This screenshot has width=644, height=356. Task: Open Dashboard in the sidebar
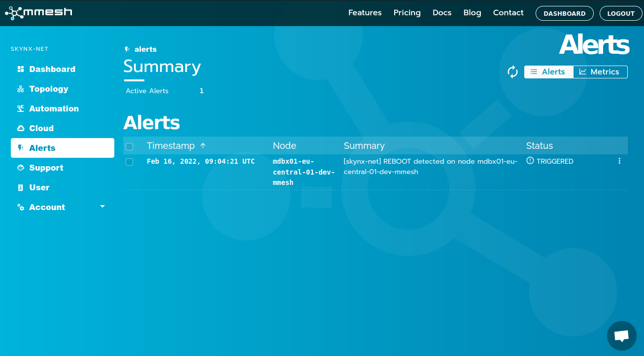click(x=63, y=69)
